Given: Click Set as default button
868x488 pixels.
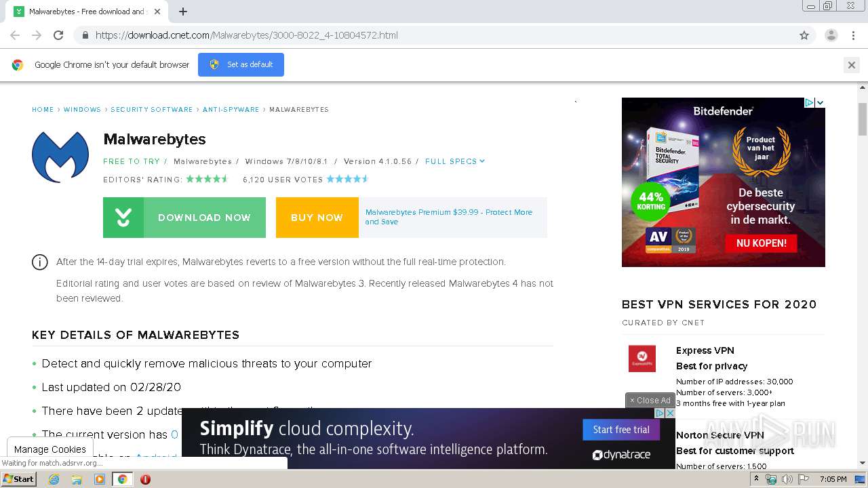Looking at the screenshot, I should coord(241,64).
